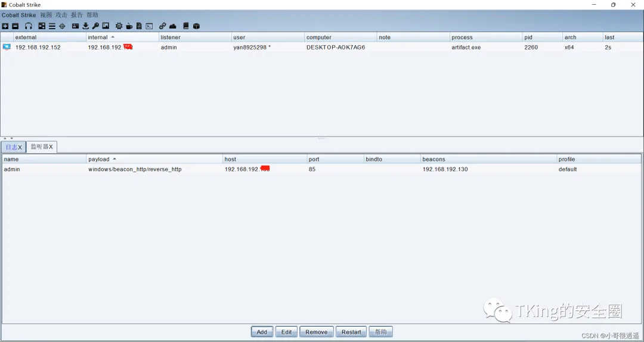Click profile cell default
The image size is (644, 342).
[x=568, y=169]
